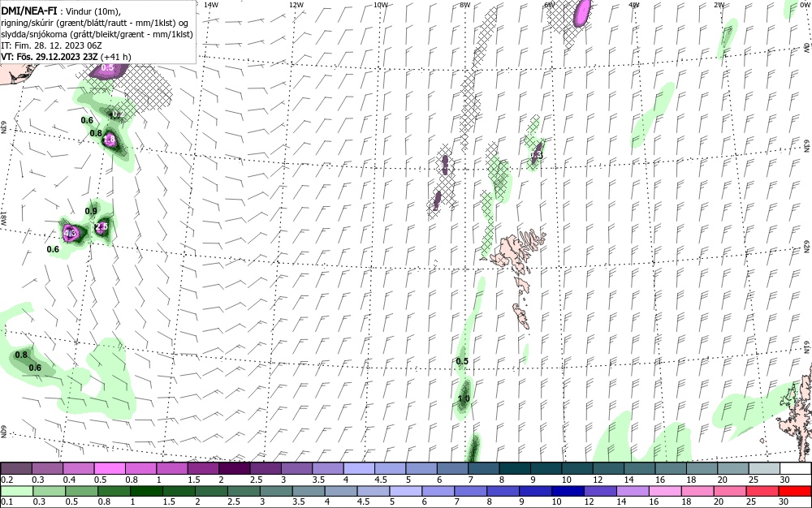Pick the bottom-row rain swatch for 4.5
The height and width of the screenshot is (508, 812).
point(374,490)
